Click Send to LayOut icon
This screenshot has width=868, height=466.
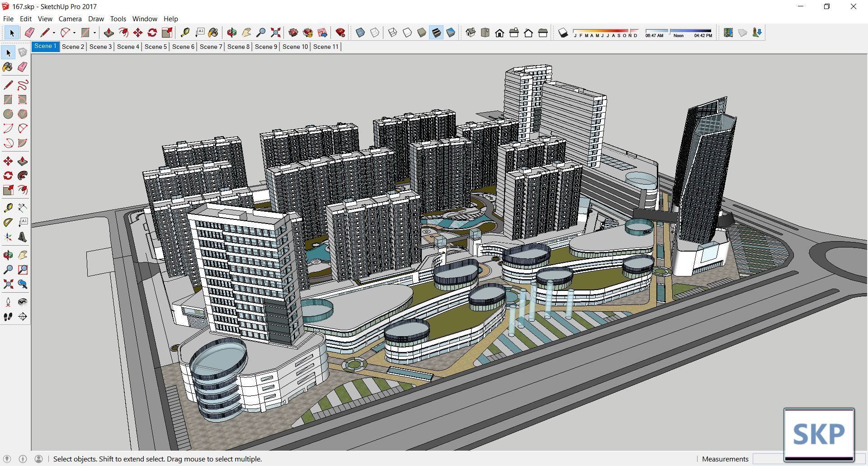pos(322,33)
